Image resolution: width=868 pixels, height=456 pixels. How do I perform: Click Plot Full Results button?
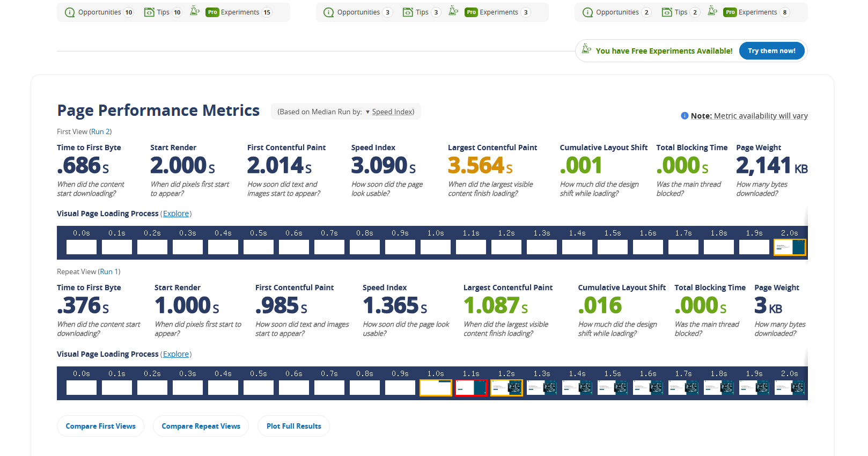pyautogui.click(x=293, y=426)
